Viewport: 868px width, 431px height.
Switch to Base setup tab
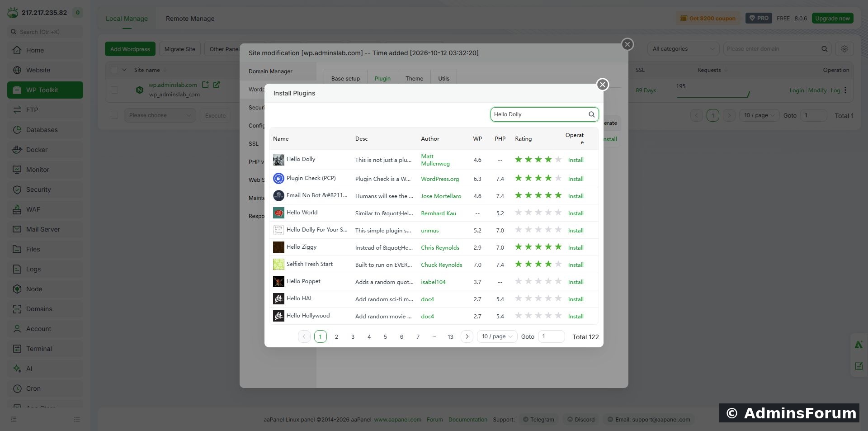pos(345,78)
